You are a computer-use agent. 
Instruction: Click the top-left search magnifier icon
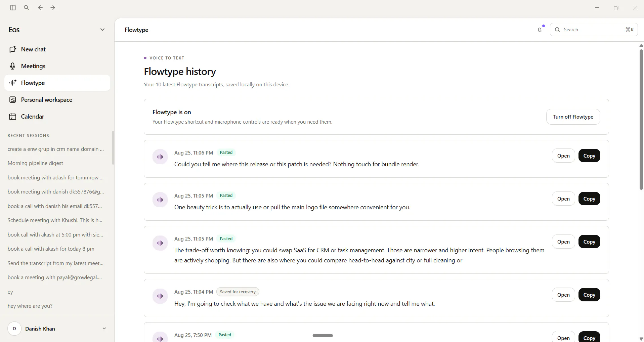[27, 7]
